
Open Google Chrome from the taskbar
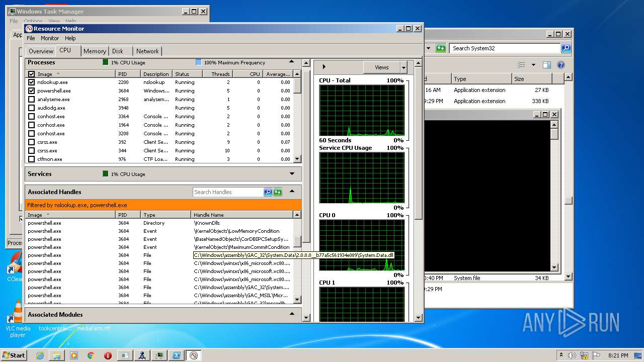pyautogui.click(x=91, y=355)
